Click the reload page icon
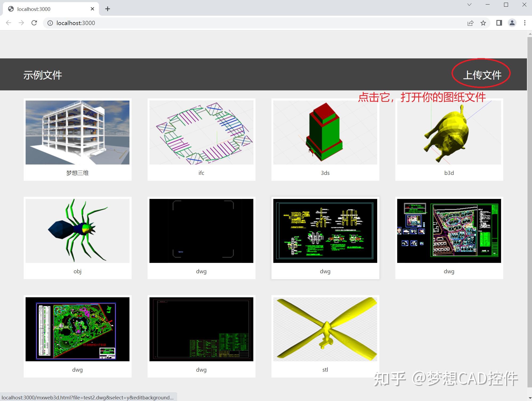 34,23
